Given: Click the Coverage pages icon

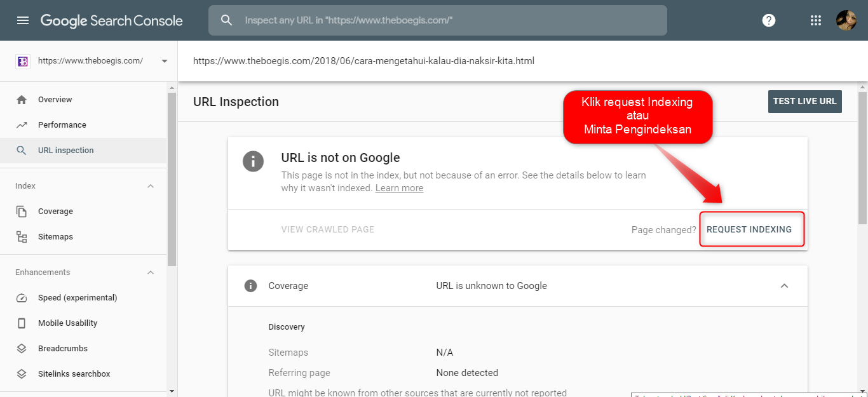Looking at the screenshot, I should click(x=21, y=211).
